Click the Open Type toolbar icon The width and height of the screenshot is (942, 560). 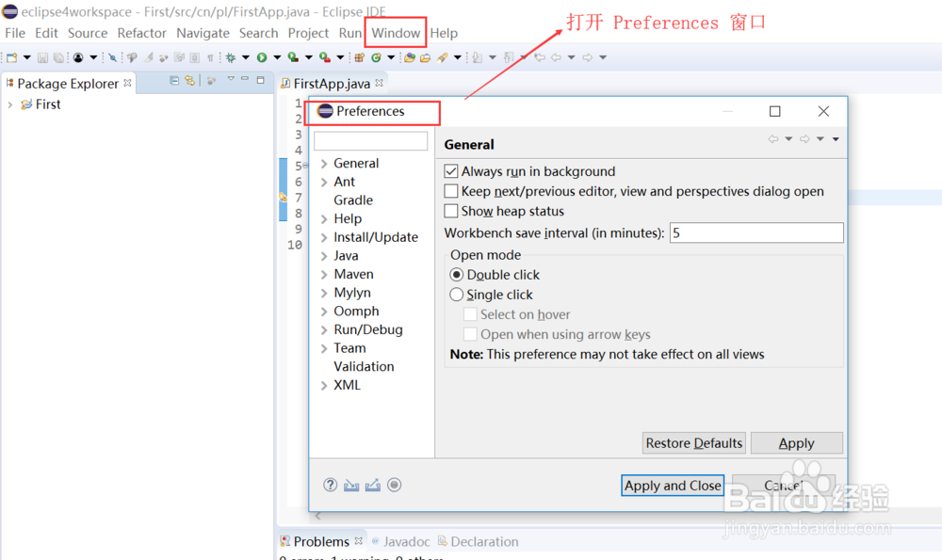[x=410, y=57]
